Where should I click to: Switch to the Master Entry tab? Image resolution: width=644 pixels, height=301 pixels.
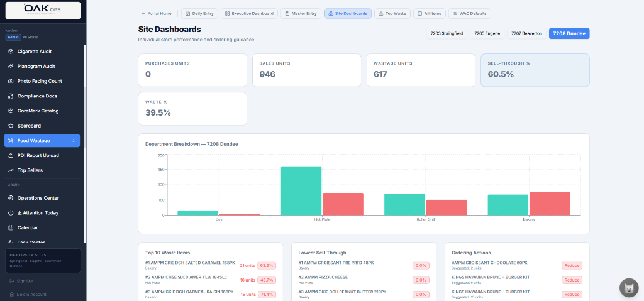point(301,14)
